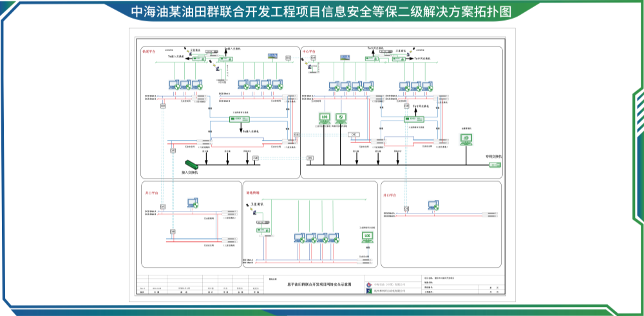Image resolution: width=644 pixels, height=316 pixels.
Task: Click the CNOOC company logo in title block
Action: 369,283
